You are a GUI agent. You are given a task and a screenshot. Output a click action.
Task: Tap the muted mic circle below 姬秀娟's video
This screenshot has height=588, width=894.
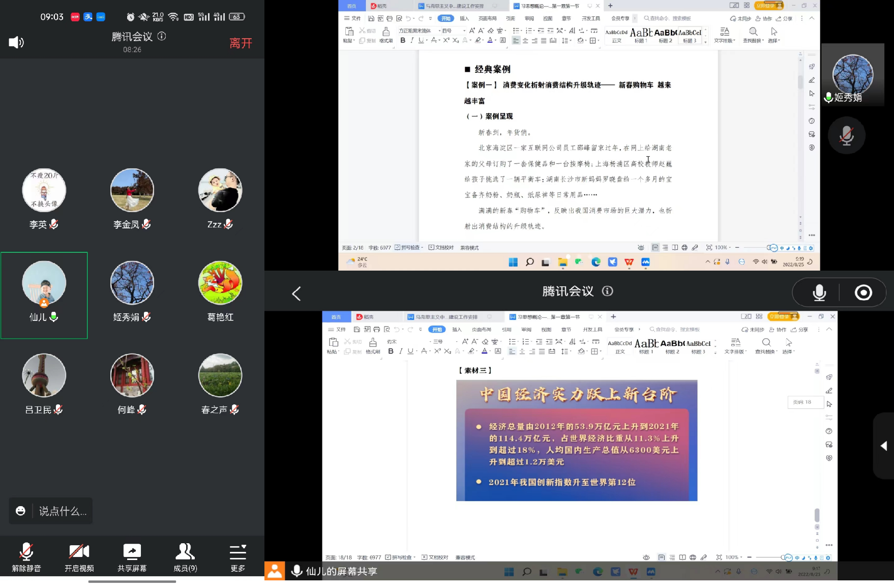click(847, 135)
